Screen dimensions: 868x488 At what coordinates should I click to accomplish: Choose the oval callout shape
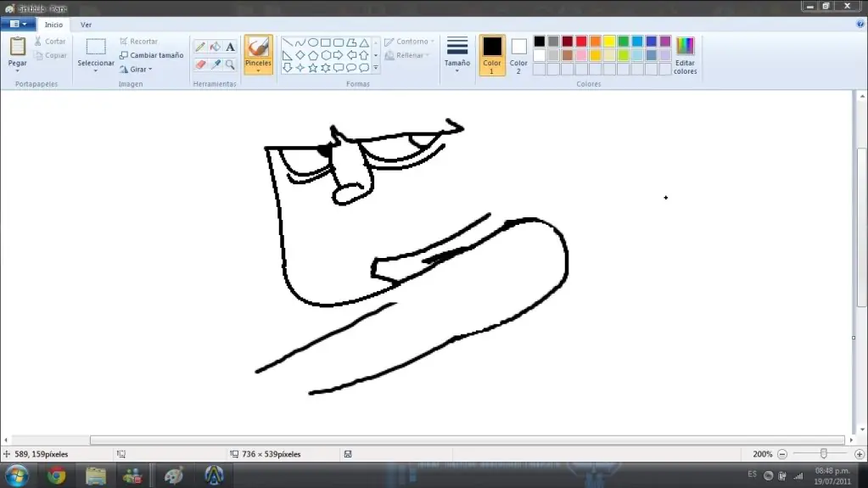351,68
